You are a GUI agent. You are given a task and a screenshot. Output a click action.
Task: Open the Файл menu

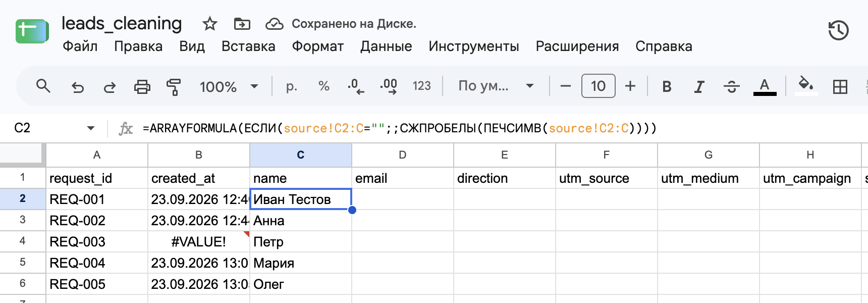pyautogui.click(x=80, y=46)
